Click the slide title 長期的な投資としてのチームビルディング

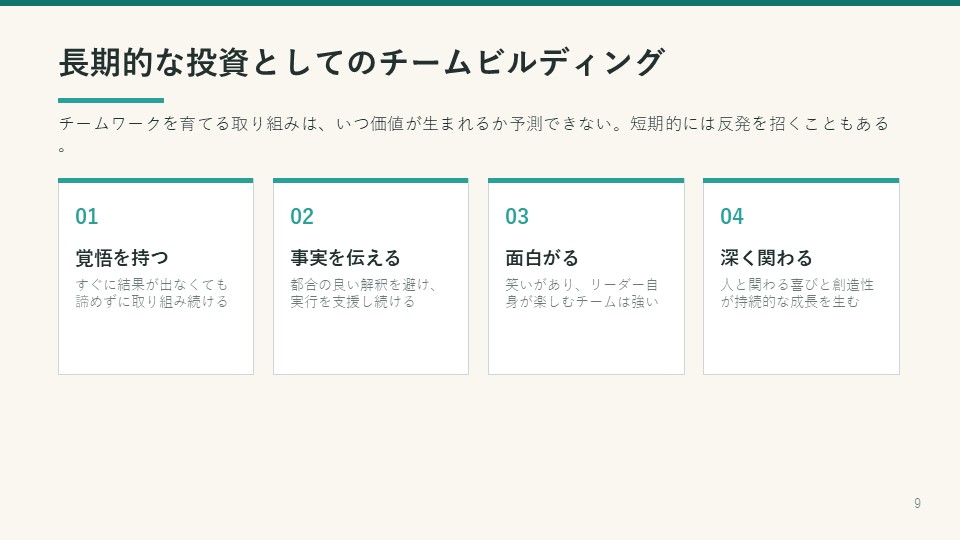pos(361,62)
